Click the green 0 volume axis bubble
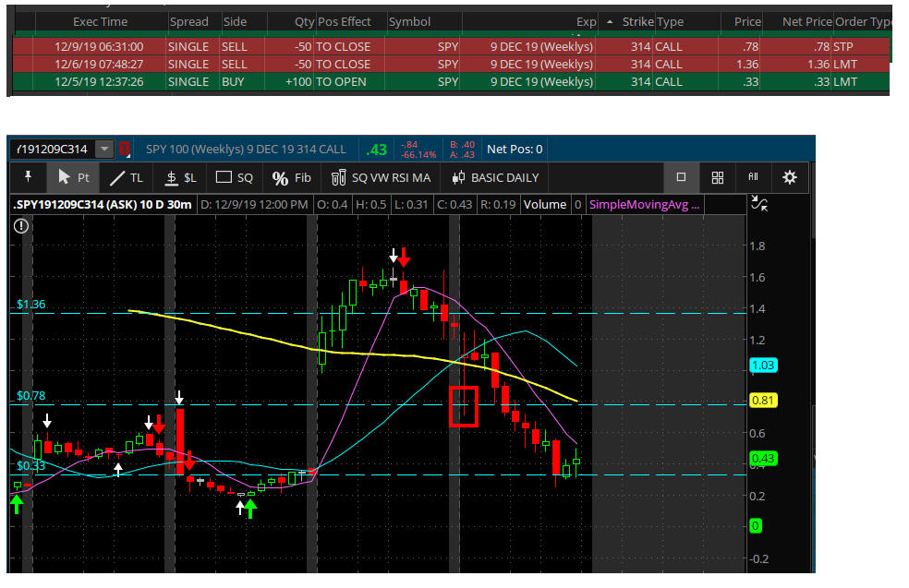The image size is (909, 588). pyautogui.click(x=756, y=526)
